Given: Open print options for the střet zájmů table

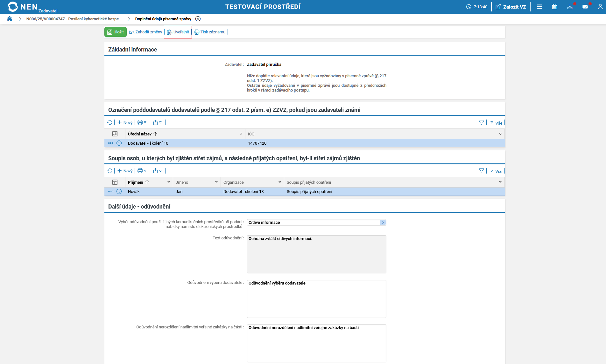Looking at the screenshot, I should point(142,171).
